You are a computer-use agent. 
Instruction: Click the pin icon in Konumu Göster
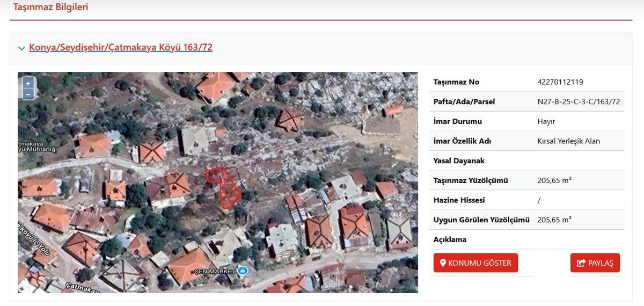[443, 263]
